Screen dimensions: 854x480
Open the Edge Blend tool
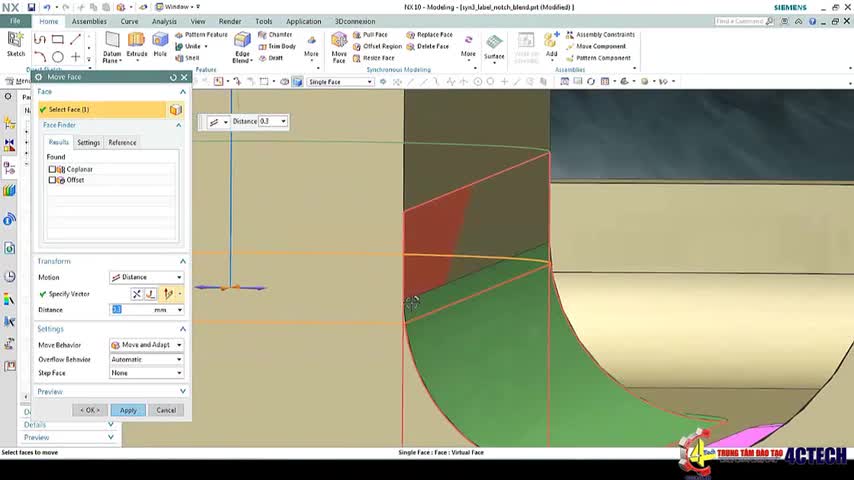pyautogui.click(x=242, y=47)
